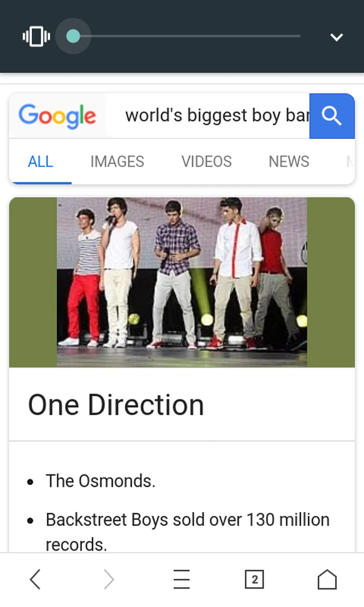Click the One Direction heading

point(116,404)
